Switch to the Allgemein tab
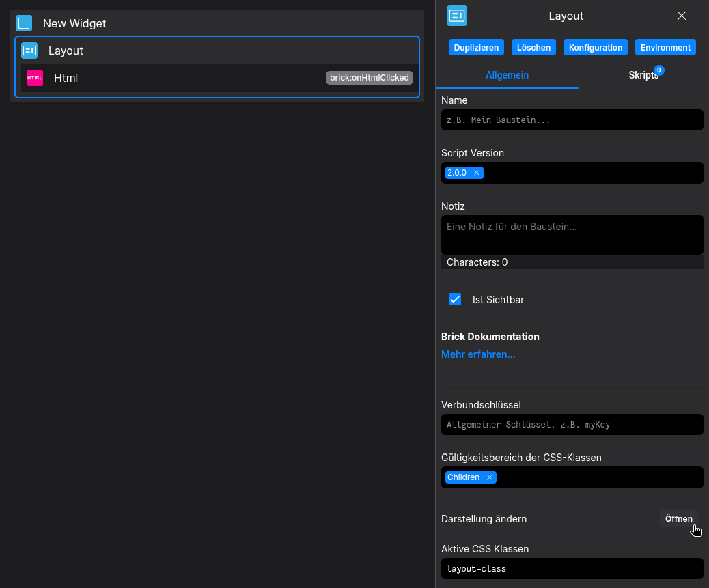The image size is (709, 588). [507, 75]
